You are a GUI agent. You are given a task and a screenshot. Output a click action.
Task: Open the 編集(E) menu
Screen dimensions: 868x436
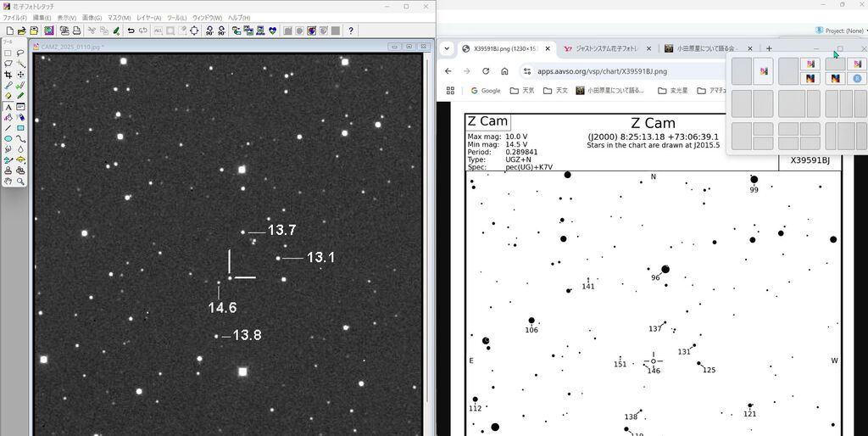42,18
